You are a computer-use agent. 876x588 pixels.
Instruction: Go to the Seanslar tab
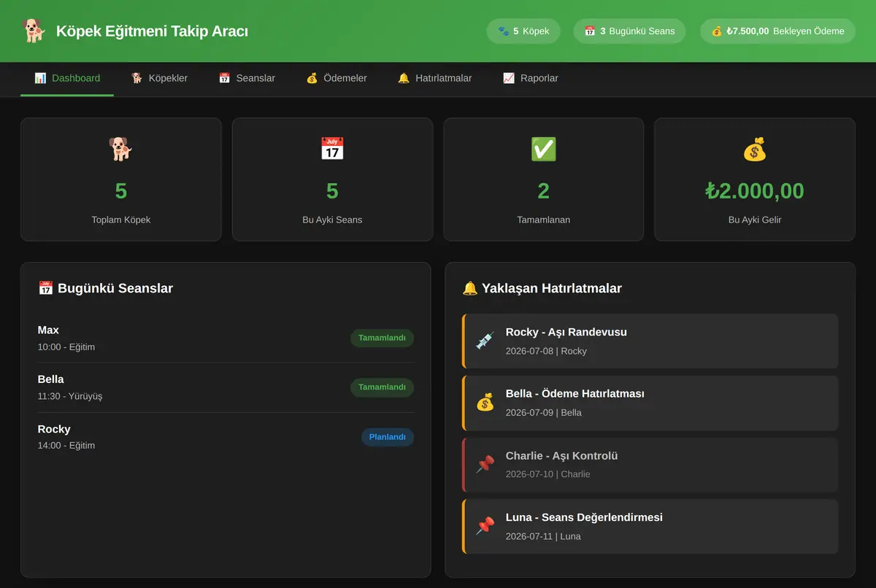247,78
